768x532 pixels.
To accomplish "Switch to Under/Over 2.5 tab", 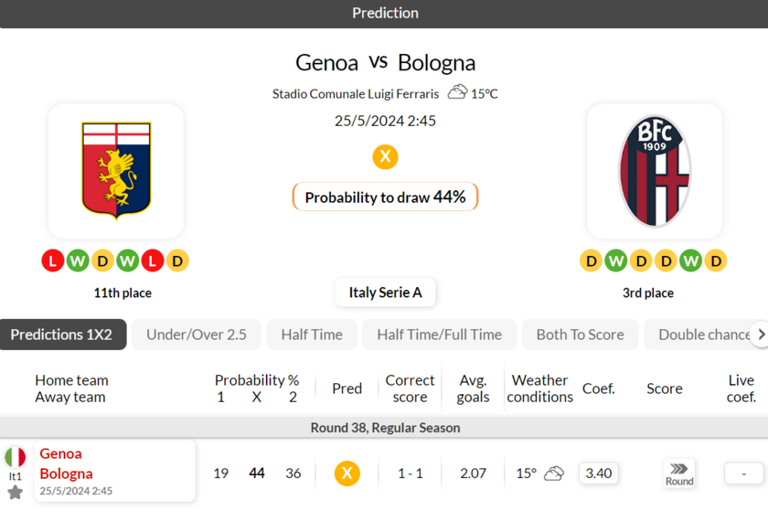I will click(x=197, y=335).
